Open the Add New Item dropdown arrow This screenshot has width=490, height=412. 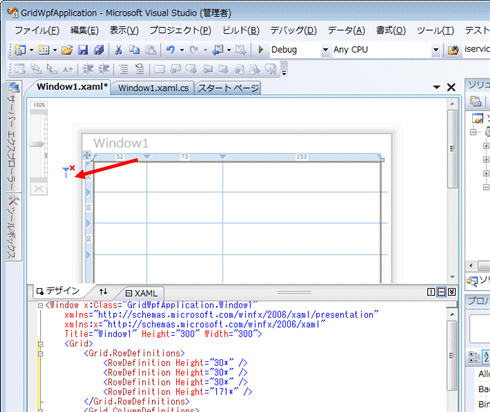(x=55, y=50)
